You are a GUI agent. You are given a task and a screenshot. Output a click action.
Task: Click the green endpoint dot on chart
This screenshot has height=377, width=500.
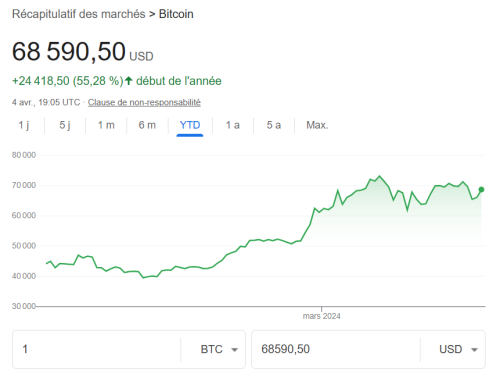pos(481,189)
